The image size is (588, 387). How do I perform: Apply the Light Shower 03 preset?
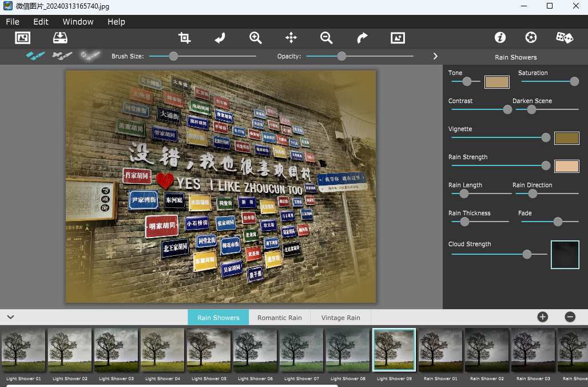point(116,350)
